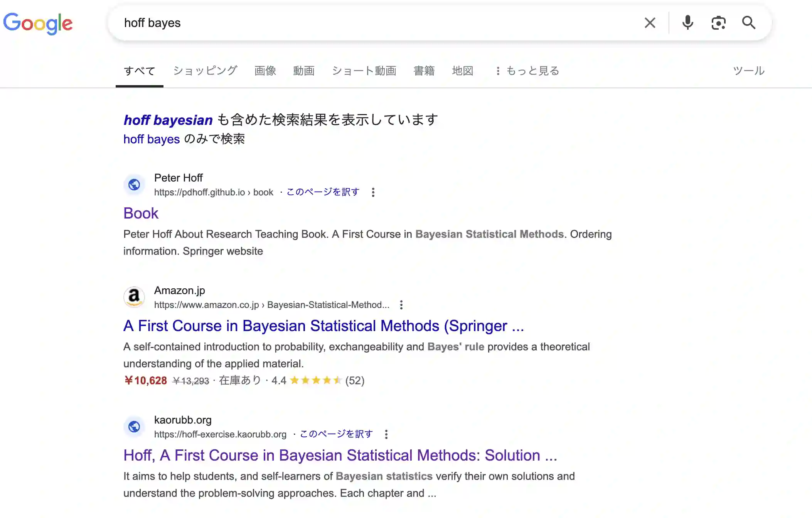This screenshot has height=518, width=812.
Task: Click the magnifying glass search icon
Action: (749, 23)
